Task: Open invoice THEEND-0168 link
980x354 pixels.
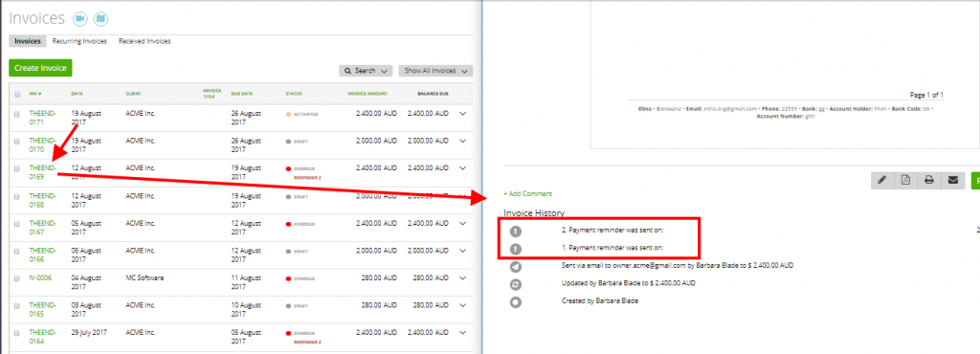Action: coord(42,200)
